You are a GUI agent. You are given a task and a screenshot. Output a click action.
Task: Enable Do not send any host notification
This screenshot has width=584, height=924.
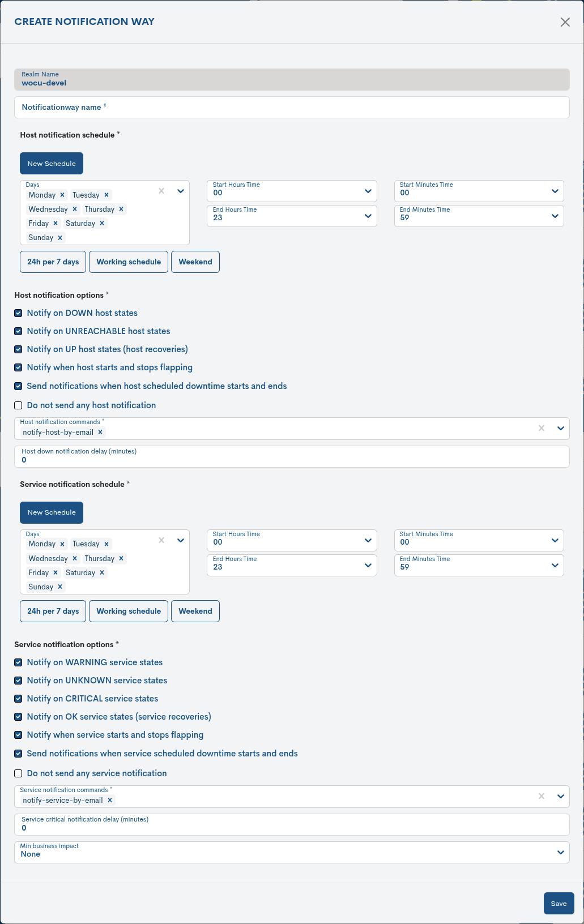pyautogui.click(x=18, y=405)
